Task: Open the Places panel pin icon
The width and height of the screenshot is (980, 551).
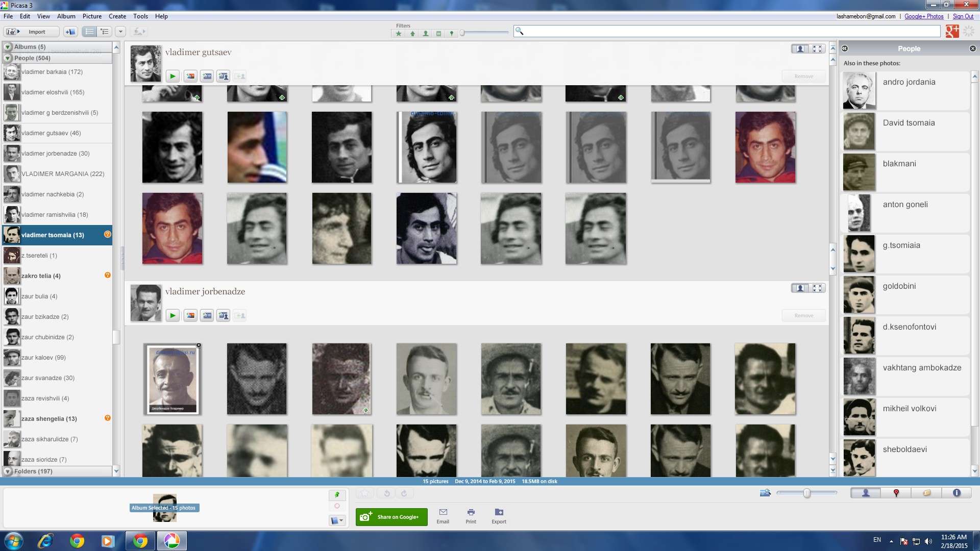Action: pos(896,493)
